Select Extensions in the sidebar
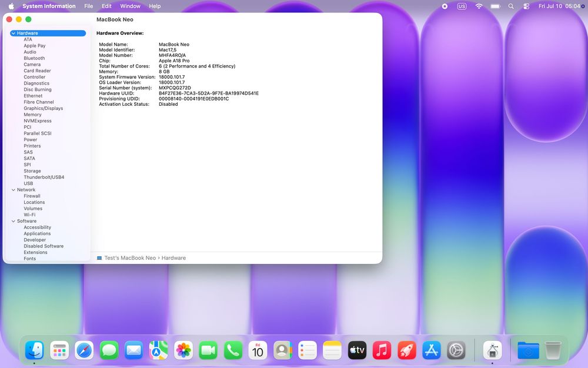 click(36, 252)
